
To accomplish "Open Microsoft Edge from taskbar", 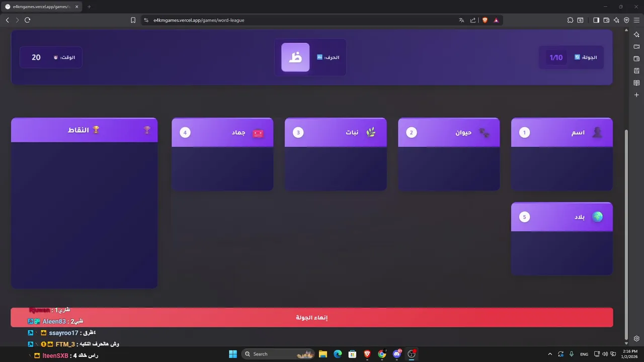I will click(338, 354).
